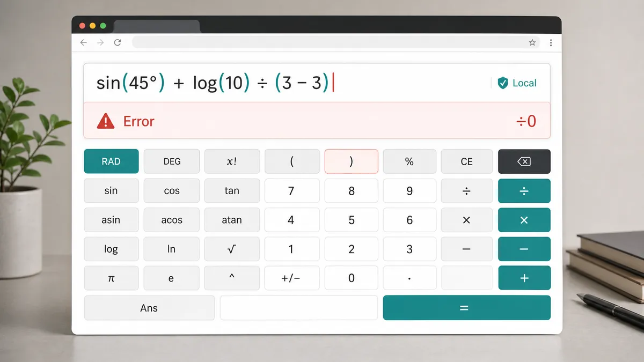
Task: Click the browser forward arrow
Action: coord(100,42)
